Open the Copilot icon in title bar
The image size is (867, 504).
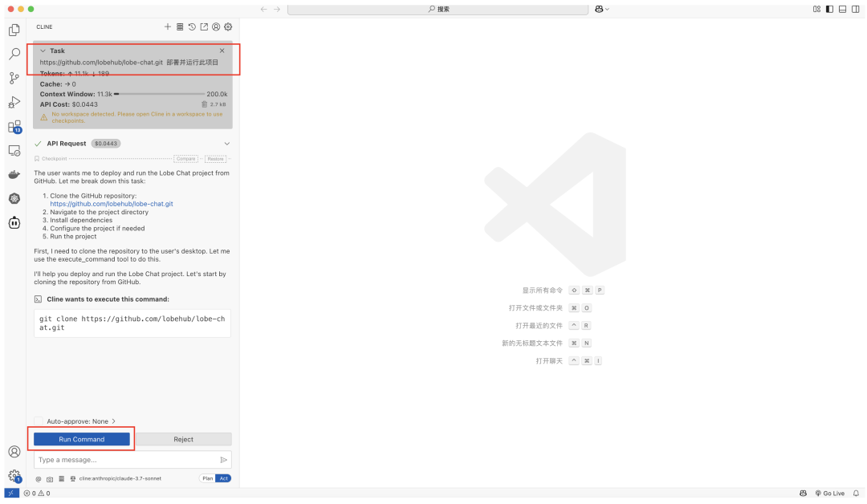(599, 9)
